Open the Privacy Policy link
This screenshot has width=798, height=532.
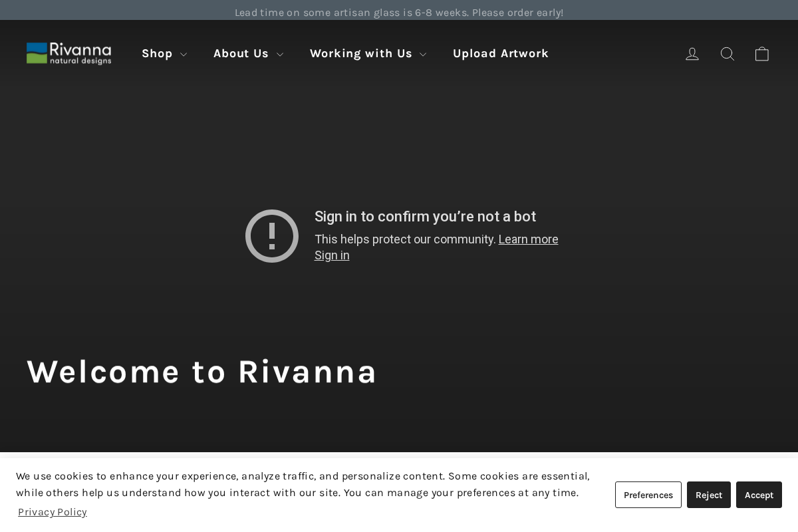pyautogui.click(x=52, y=512)
